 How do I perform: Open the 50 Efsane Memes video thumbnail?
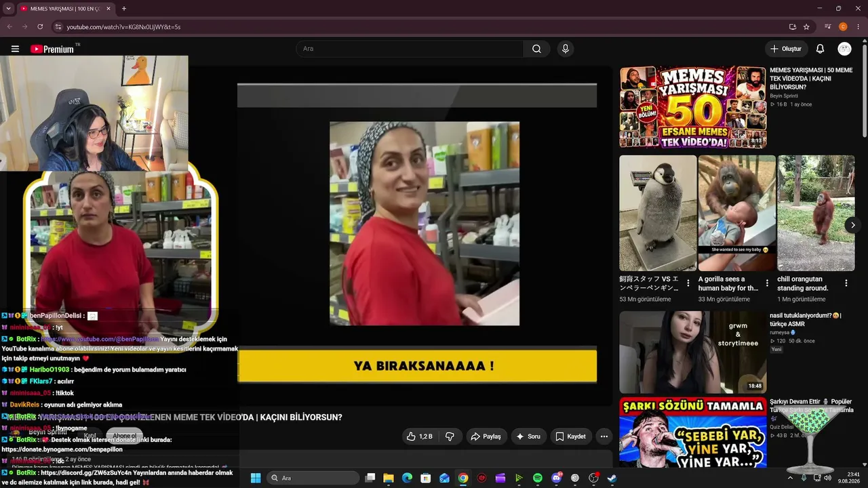pyautogui.click(x=692, y=107)
